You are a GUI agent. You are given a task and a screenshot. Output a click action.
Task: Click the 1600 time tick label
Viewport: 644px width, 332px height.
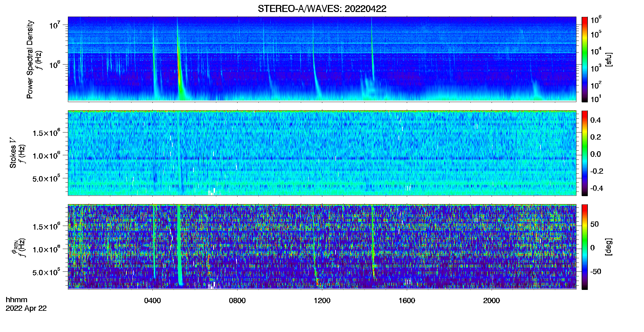(x=407, y=301)
